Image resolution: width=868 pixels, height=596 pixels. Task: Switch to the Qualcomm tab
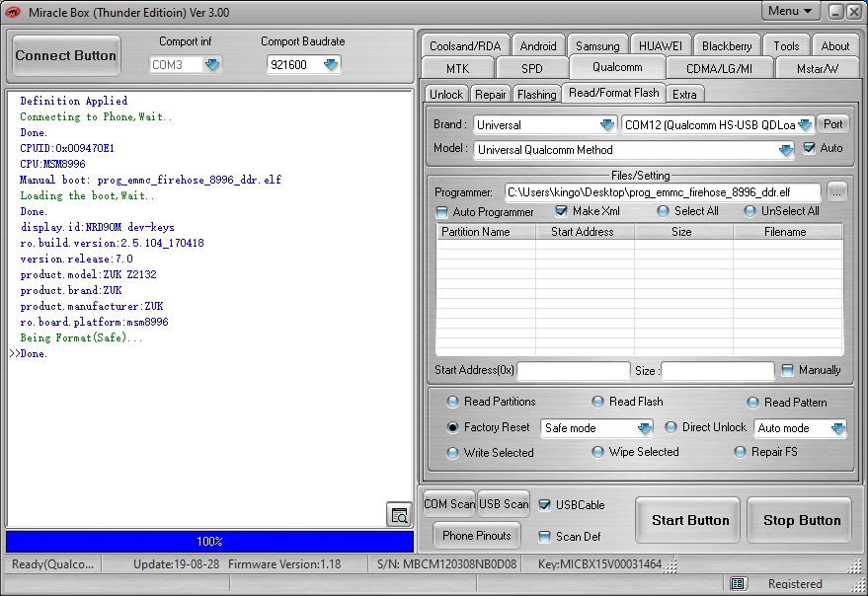click(x=617, y=67)
